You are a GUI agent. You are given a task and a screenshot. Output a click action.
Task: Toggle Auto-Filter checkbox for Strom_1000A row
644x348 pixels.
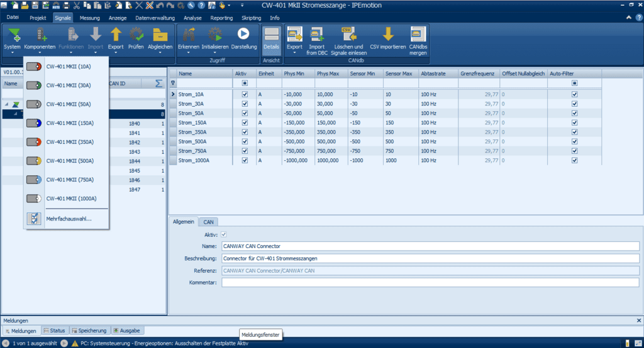tap(574, 160)
